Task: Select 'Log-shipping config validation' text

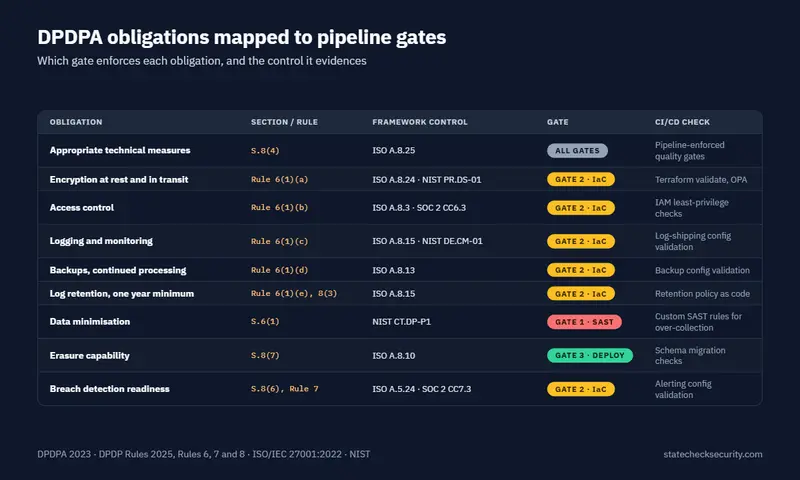Action: coord(692,241)
